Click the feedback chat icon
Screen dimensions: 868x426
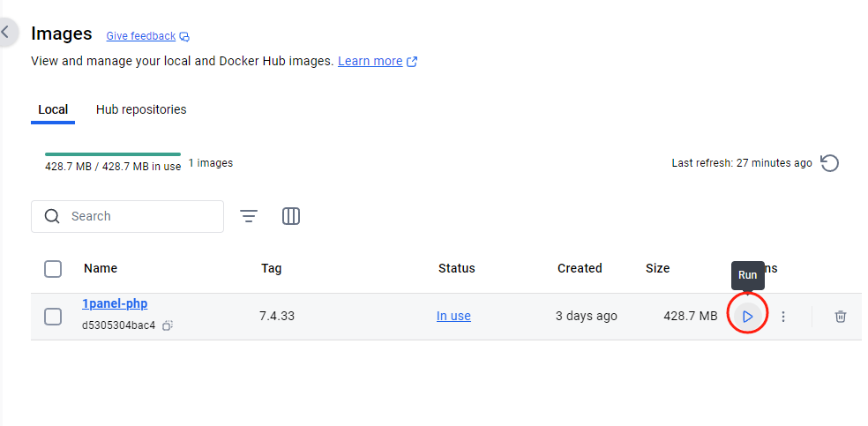tap(184, 36)
